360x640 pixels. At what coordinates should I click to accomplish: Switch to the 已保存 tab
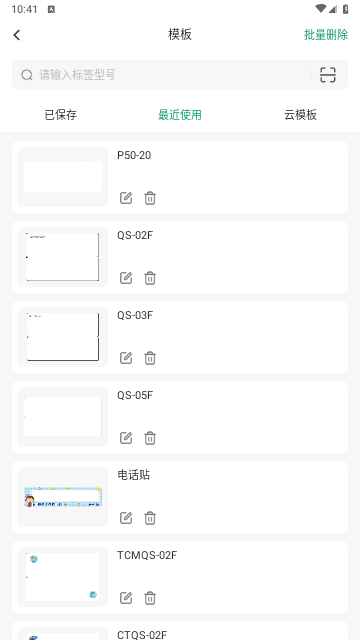point(60,115)
